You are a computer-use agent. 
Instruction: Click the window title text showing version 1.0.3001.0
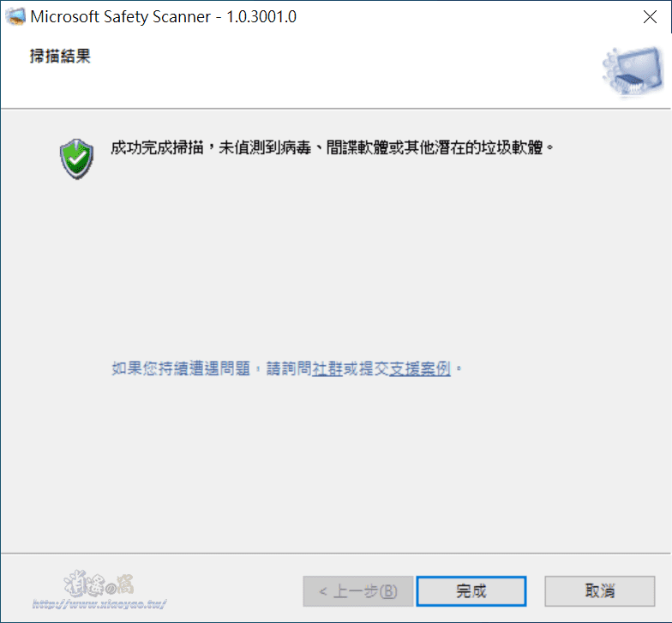point(163,17)
